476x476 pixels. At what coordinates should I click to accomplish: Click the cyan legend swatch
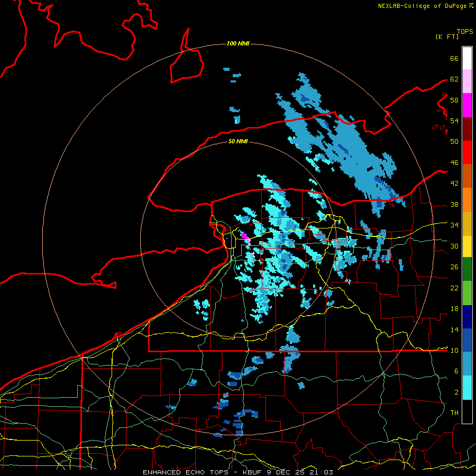click(x=467, y=388)
